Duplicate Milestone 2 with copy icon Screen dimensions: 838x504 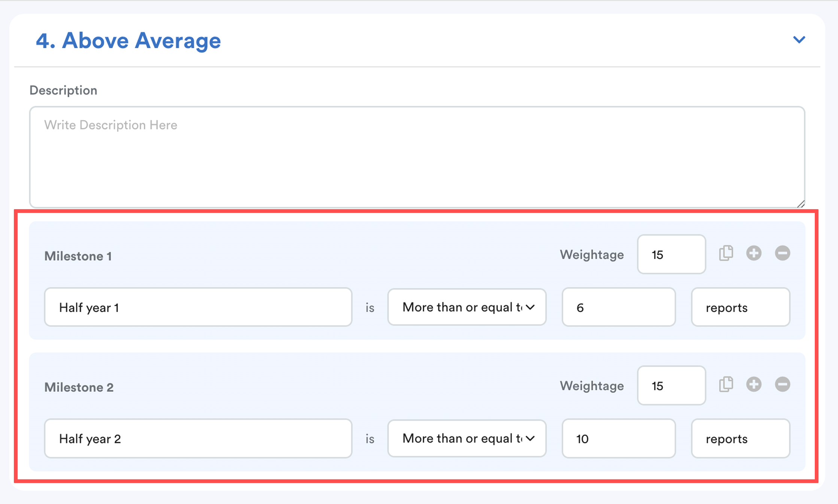pos(726,384)
